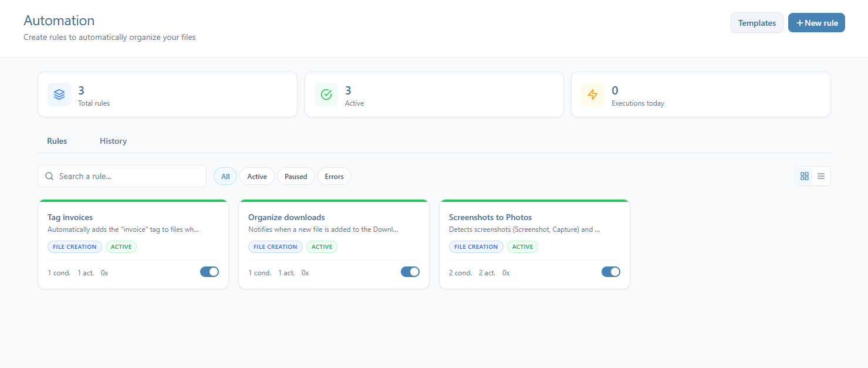Click the plus icon in New rule
Screen dimensions: 868x368
click(x=799, y=22)
